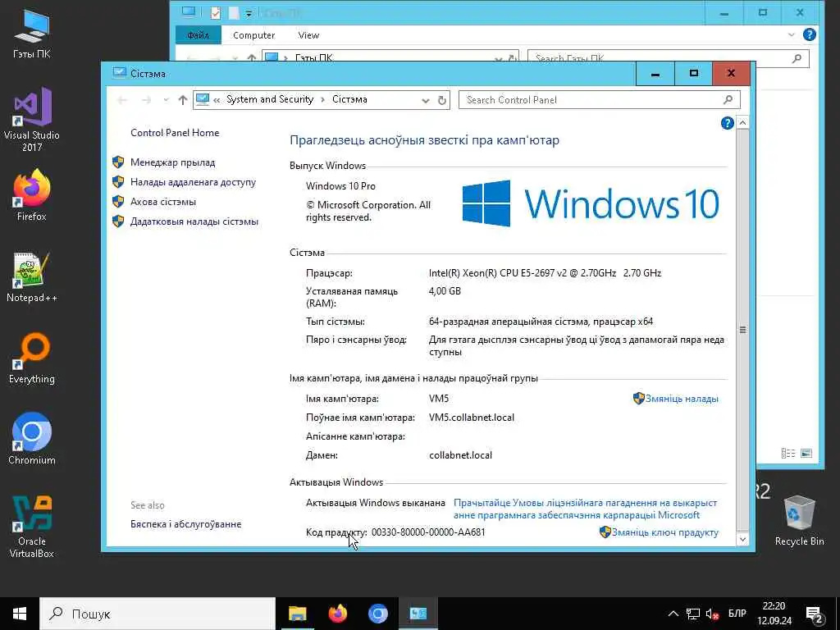840x630 pixels.
Task: Switch to large icons view in Гэты ПК
Action: (x=806, y=453)
